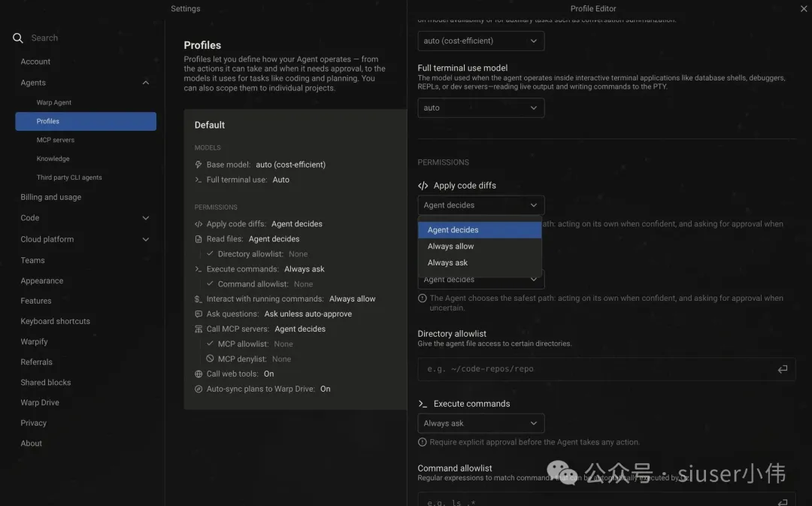Open Referrals settings
This screenshot has height=506, width=812.
36,362
